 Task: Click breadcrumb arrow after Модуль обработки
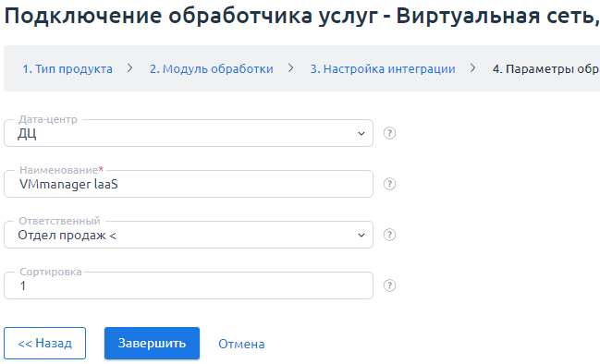(x=291, y=68)
